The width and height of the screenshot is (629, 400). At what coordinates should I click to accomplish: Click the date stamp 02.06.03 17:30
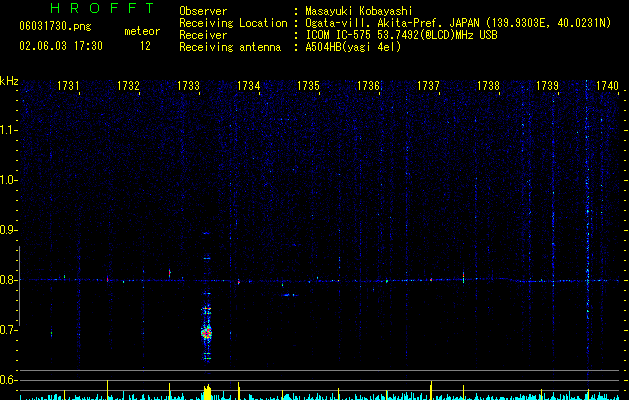coord(61,46)
